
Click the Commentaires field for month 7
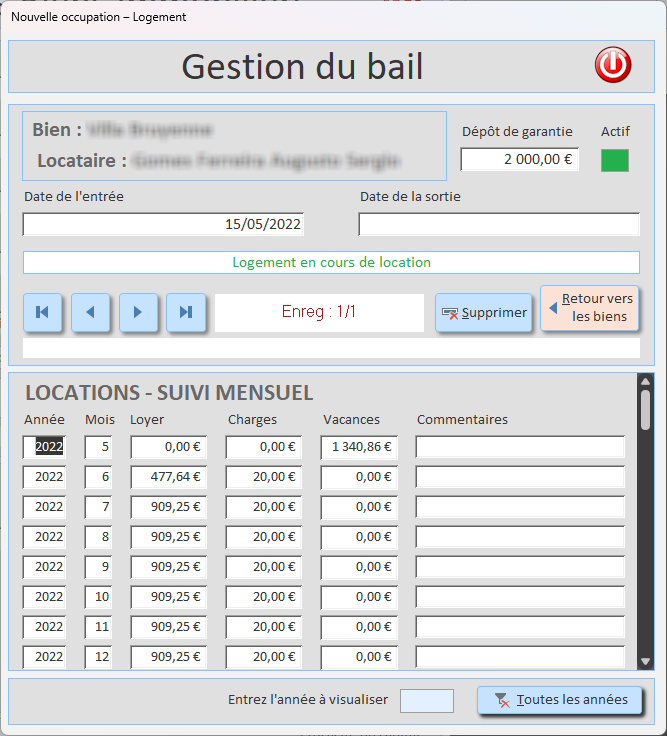coord(520,507)
